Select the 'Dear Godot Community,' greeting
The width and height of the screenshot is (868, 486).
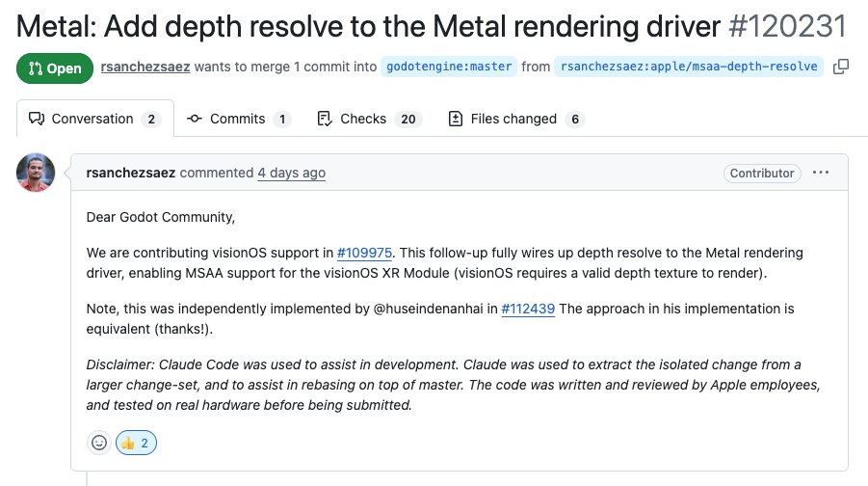pyautogui.click(x=161, y=217)
